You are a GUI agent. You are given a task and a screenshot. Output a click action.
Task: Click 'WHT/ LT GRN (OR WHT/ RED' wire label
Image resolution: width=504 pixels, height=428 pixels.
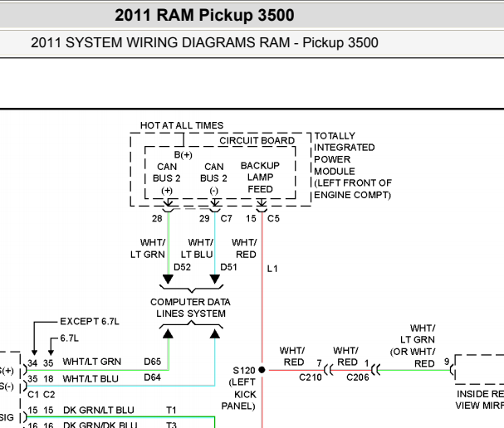(413, 346)
